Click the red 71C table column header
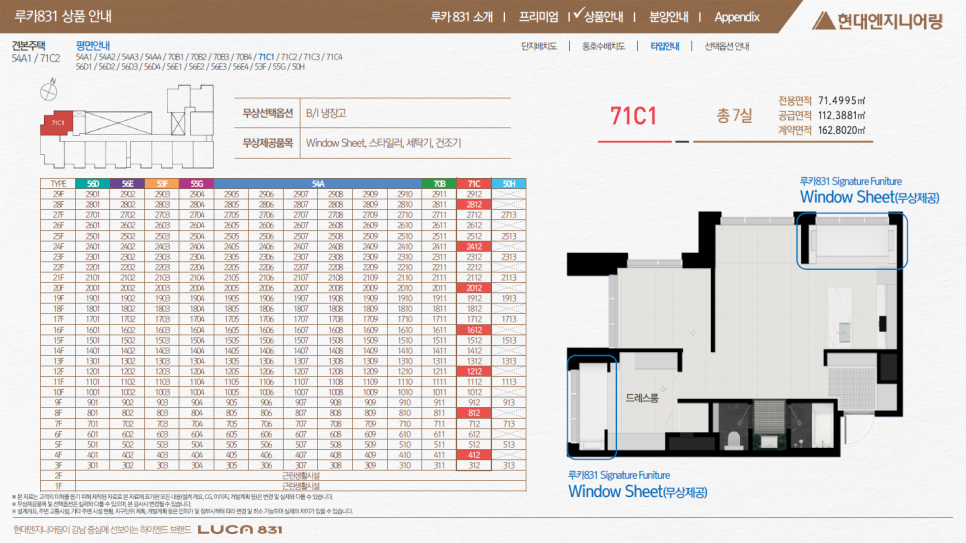 click(474, 184)
